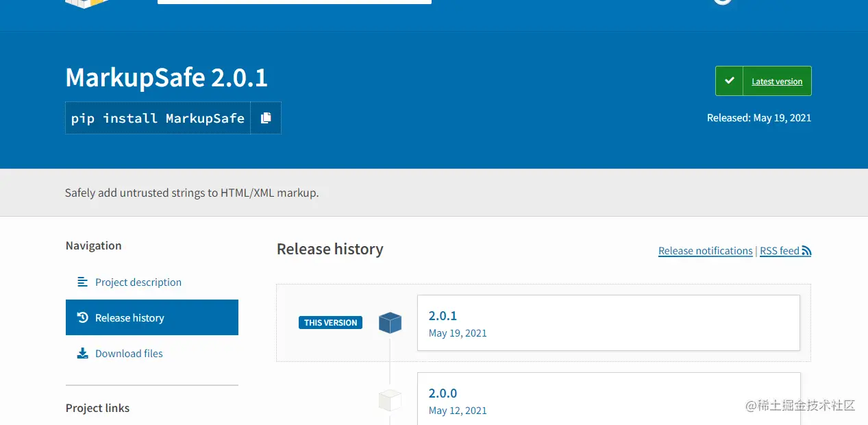Click the Release history clock icon
Viewport: 868px width, 425px height.
point(83,317)
